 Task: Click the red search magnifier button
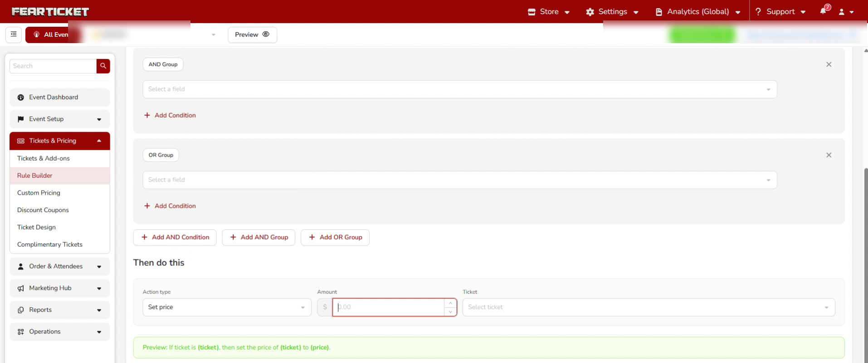click(103, 66)
